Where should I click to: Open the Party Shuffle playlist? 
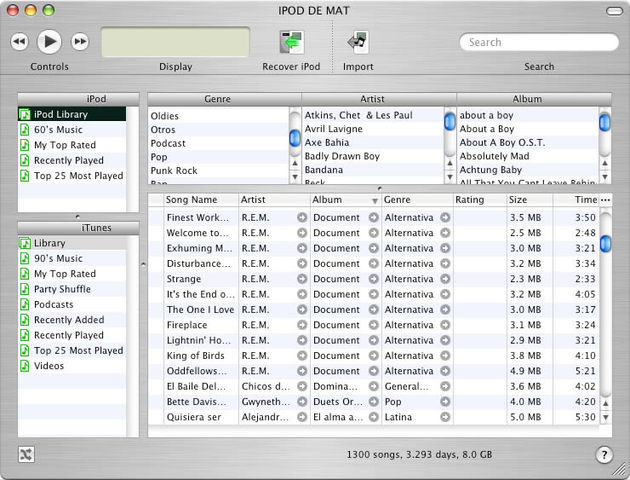72,289
